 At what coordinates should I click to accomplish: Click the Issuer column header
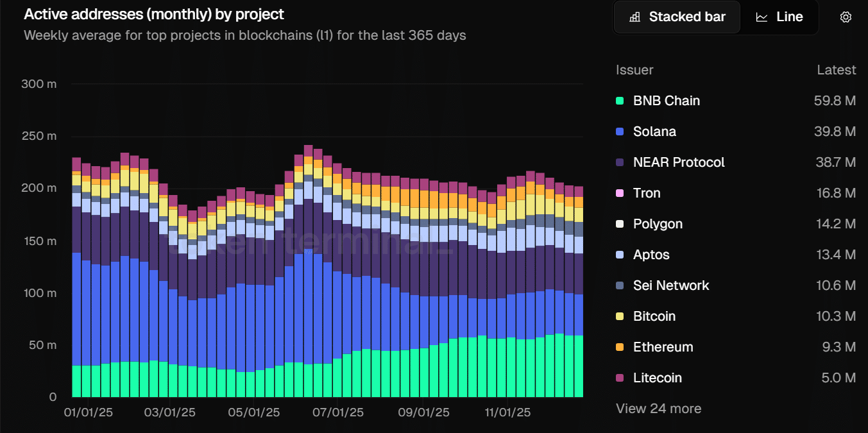(x=634, y=70)
